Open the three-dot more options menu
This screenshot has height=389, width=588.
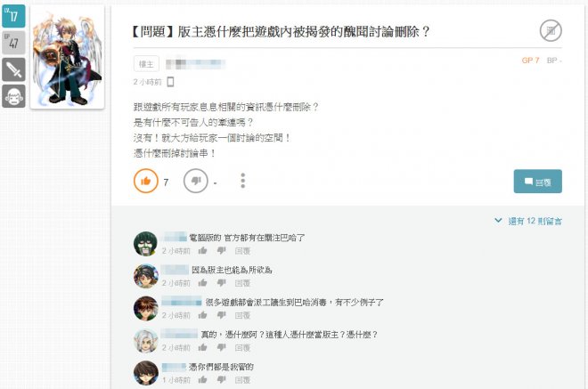pos(243,181)
